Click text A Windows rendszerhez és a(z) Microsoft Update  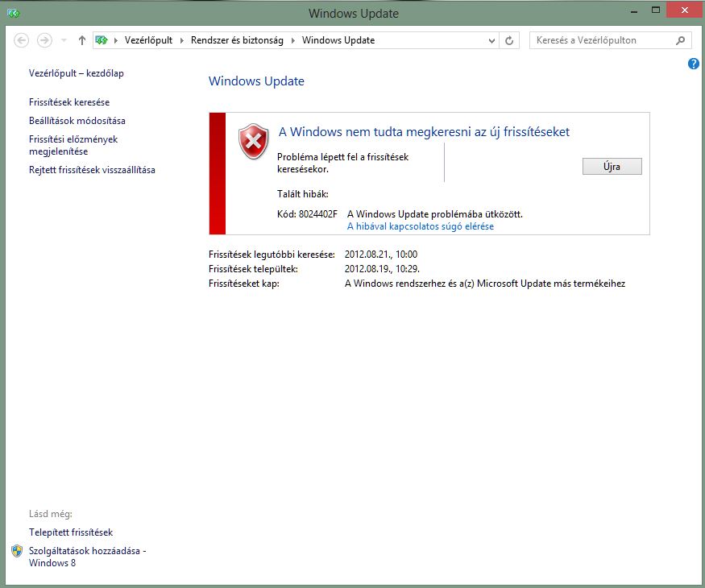(x=485, y=284)
